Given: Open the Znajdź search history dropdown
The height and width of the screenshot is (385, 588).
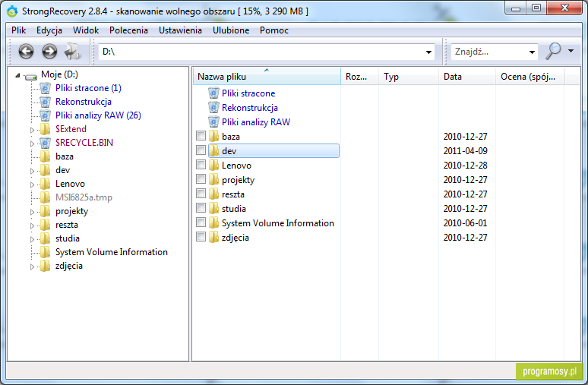Looking at the screenshot, I should tap(532, 52).
